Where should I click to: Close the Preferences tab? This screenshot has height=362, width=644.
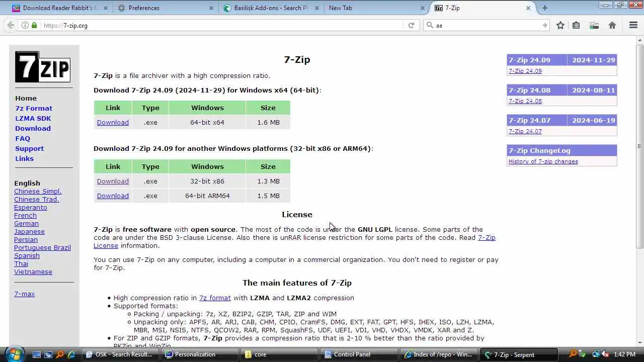click(211, 8)
